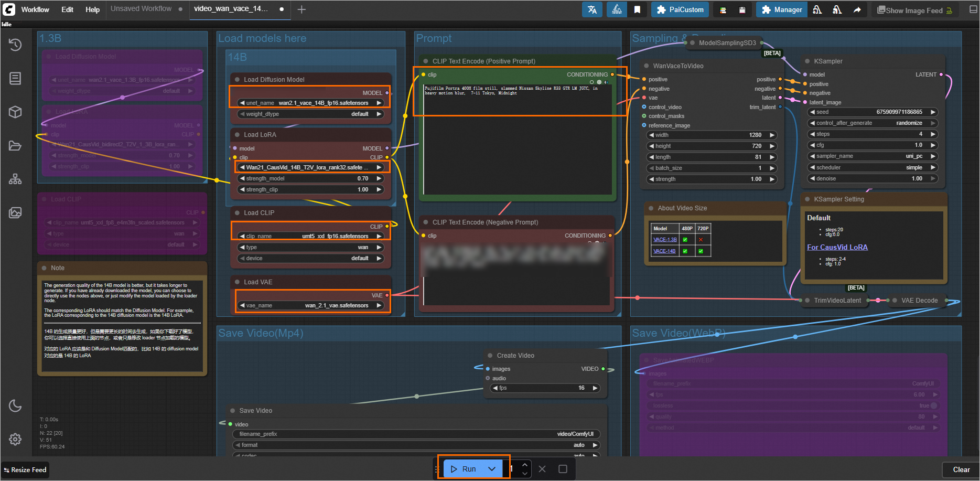The height and width of the screenshot is (481, 980).
Task: Open the templates tree icon in sidebar
Action: click(15, 179)
